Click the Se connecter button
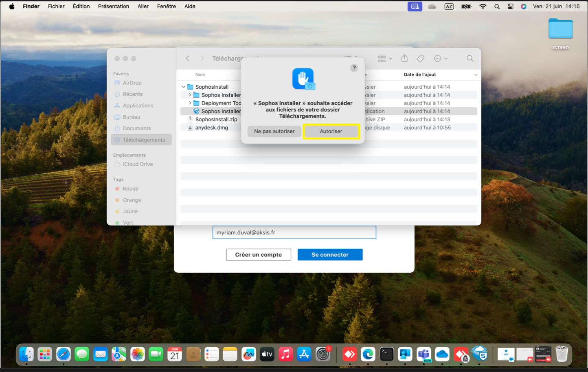 coord(330,254)
